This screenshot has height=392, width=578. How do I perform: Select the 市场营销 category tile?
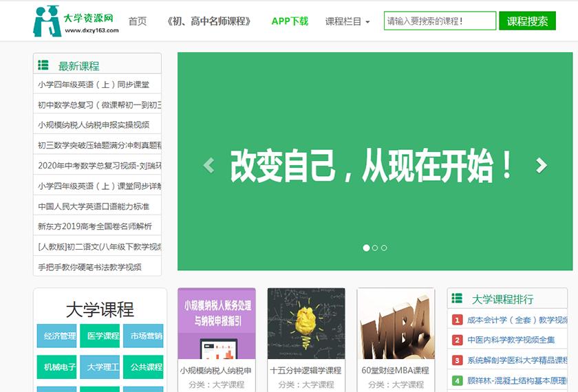[x=143, y=336]
